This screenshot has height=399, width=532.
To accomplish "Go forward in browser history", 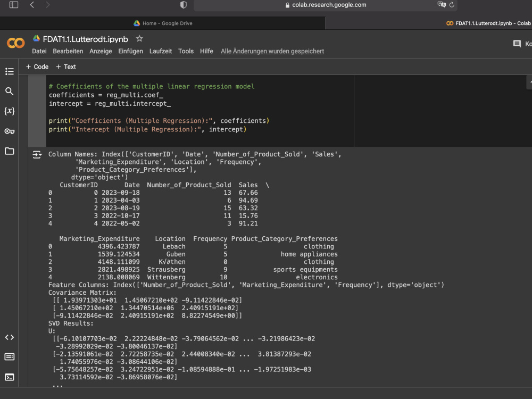I will click(x=47, y=5).
